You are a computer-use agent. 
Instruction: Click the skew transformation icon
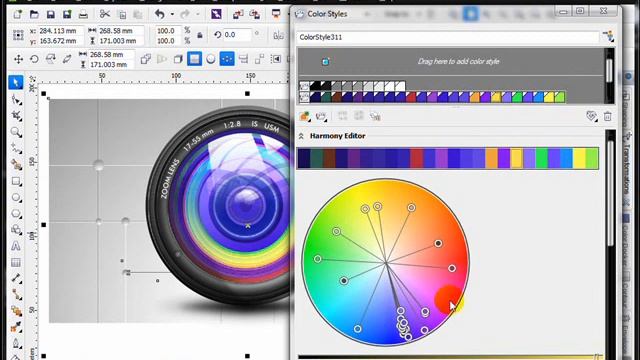[67, 59]
